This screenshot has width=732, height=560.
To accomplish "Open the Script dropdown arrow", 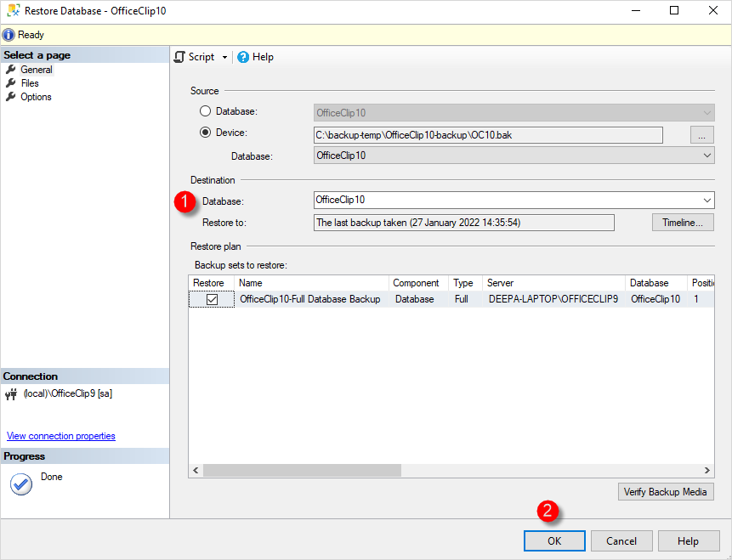I will 224,58.
